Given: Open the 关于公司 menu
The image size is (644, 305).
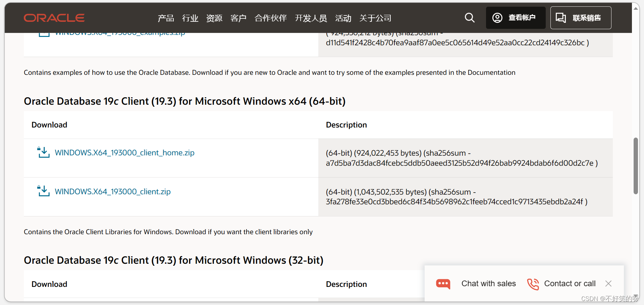Looking at the screenshot, I should coord(375,18).
